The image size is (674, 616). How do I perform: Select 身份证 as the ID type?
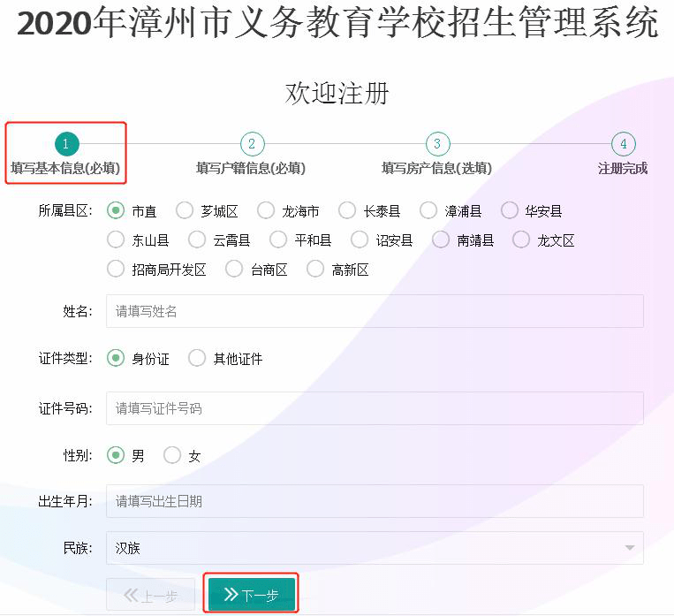point(116,358)
